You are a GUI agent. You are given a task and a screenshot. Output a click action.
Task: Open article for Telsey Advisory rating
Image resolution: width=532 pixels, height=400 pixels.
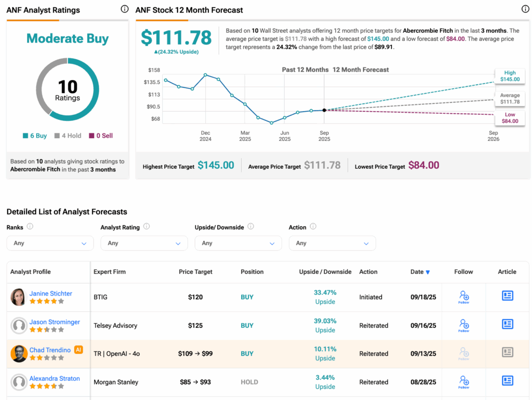(x=507, y=325)
